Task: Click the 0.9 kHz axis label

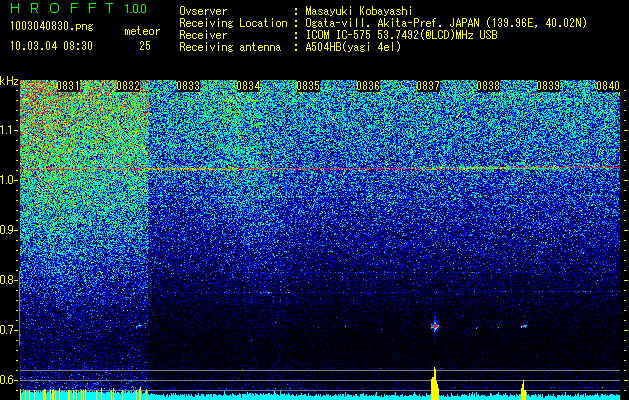Action: click(x=9, y=230)
